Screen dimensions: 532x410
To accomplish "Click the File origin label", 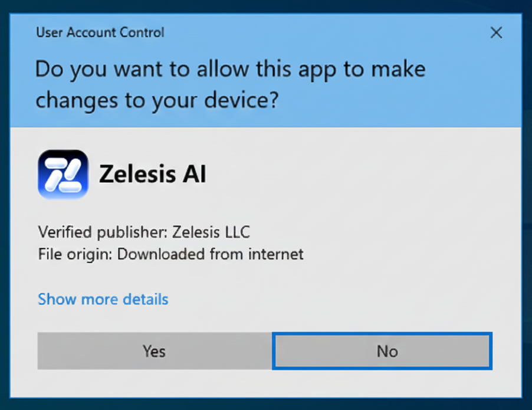I will click(75, 254).
